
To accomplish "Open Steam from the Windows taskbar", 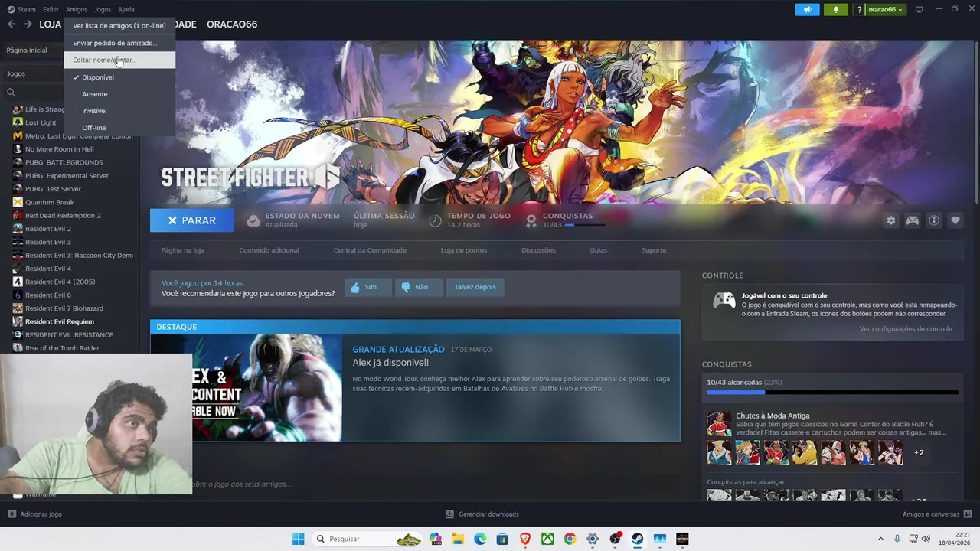I will 637,539.
